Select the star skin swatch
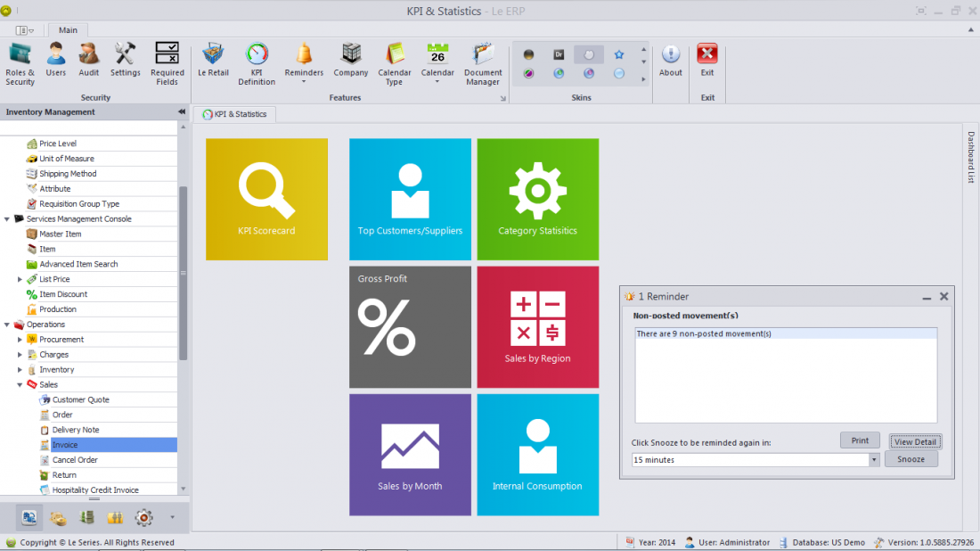This screenshot has height=551, width=980. click(x=619, y=55)
